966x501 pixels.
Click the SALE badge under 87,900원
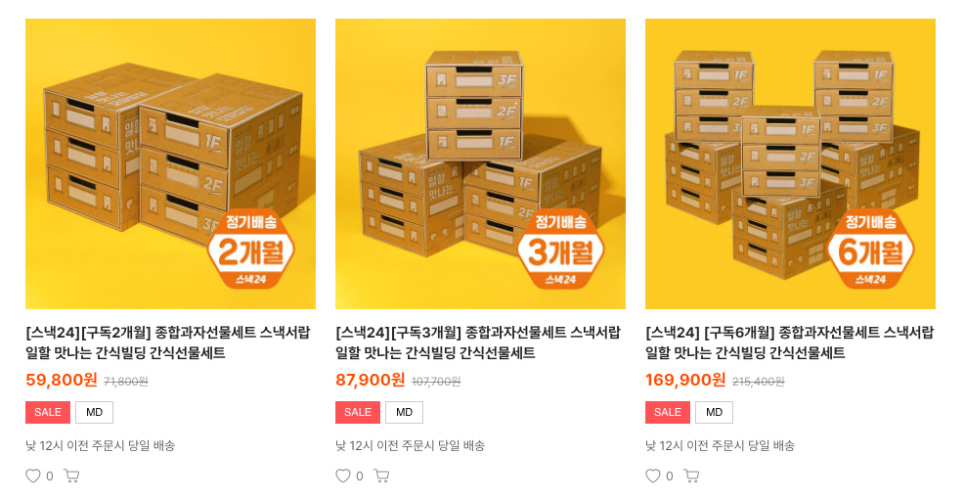click(358, 412)
